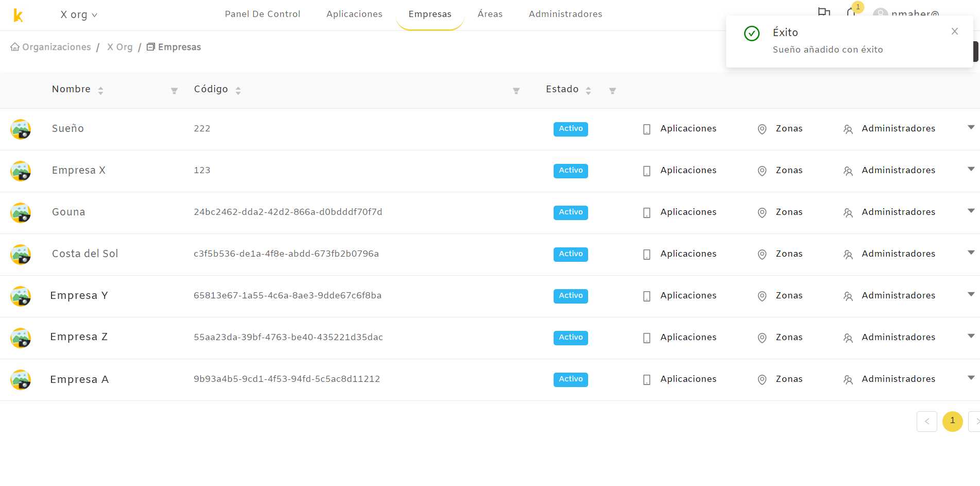Viewport: 980px width, 486px height.
Task: Expand the Empresa A row arrow
Action: (x=971, y=378)
